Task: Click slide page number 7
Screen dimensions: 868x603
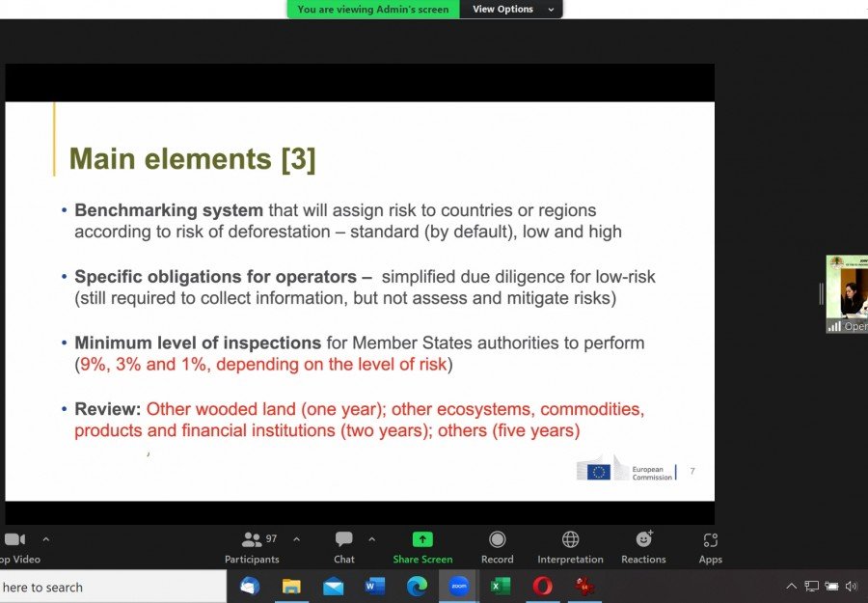Action: tap(692, 471)
